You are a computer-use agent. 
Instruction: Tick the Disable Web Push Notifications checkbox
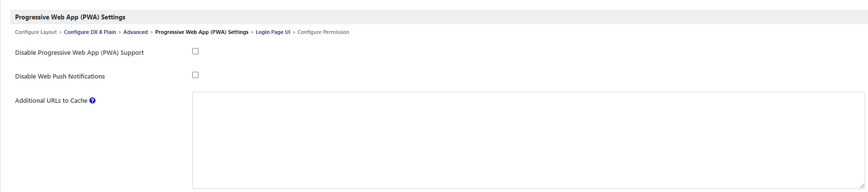195,75
